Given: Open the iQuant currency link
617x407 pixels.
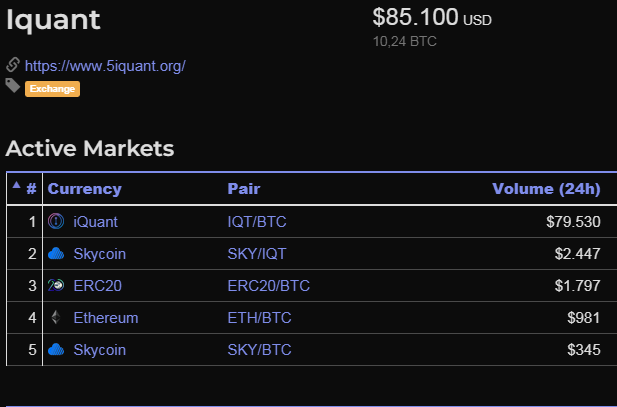Looking at the screenshot, I should tap(95, 222).
